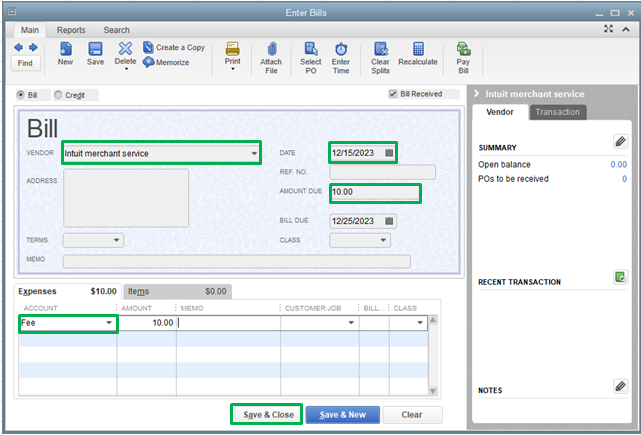The width and height of the screenshot is (641, 435).
Task: Click the Find button
Action: (25, 63)
